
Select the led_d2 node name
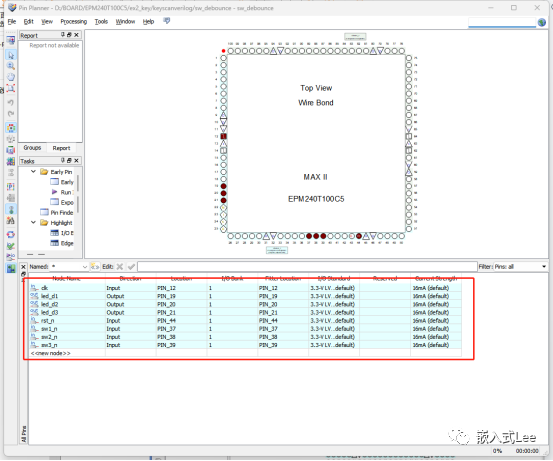pos(49,304)
